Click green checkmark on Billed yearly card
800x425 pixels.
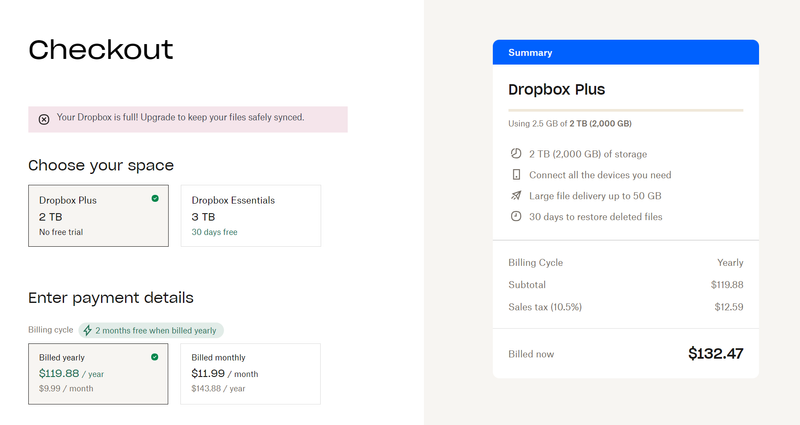[155, 356]
